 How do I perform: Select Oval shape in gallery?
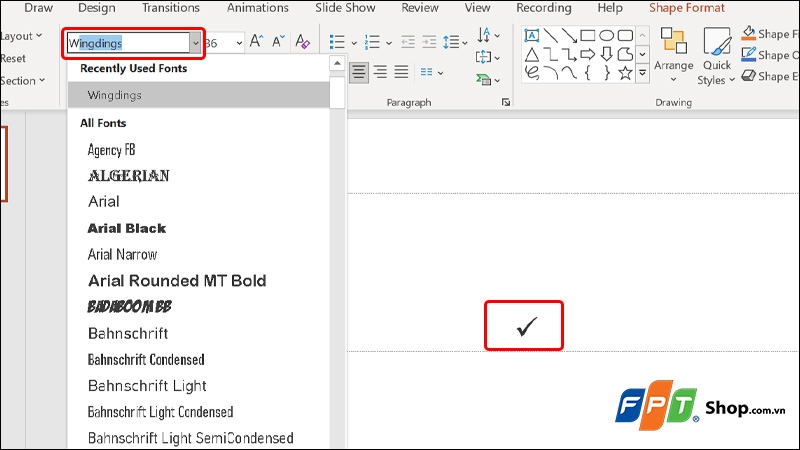coord(606,35)
